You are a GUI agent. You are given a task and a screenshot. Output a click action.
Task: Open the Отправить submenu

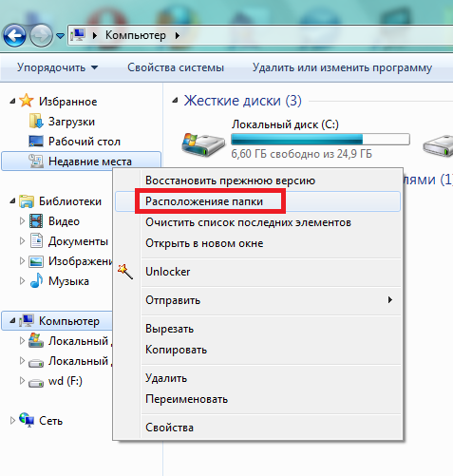click(x=258, y=300)
